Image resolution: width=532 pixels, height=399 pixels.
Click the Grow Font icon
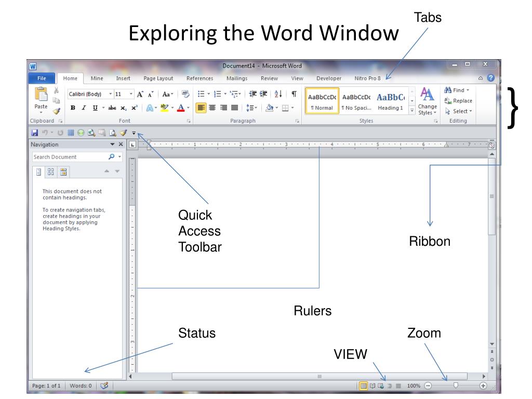tap(140, 94)
